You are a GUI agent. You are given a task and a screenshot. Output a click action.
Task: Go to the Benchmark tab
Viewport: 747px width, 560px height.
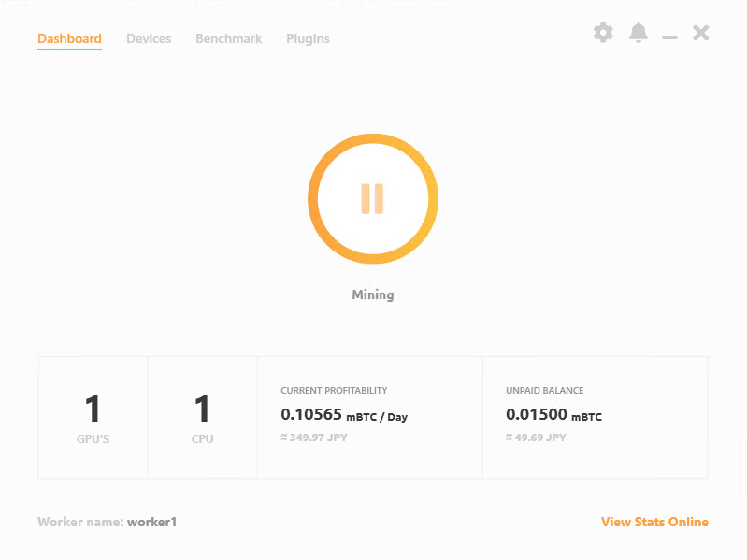[x=228, y=39]
